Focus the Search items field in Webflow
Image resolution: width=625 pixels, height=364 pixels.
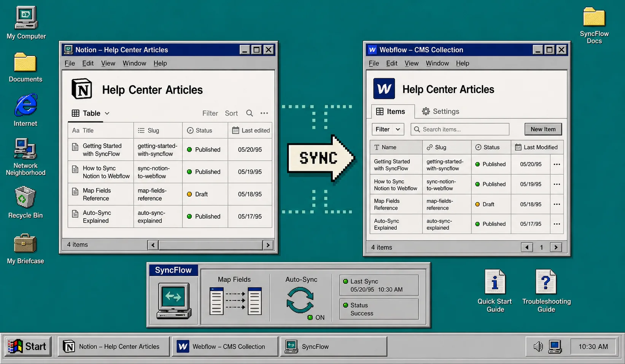(x=460, y=129)
